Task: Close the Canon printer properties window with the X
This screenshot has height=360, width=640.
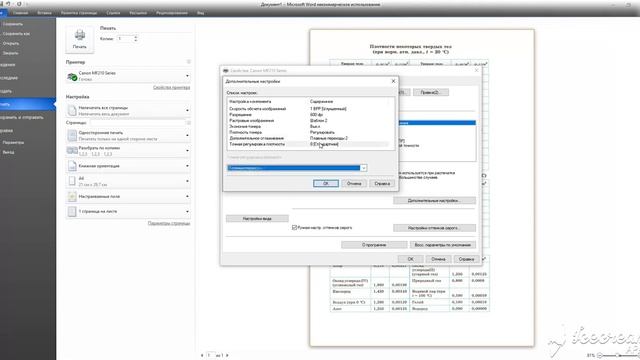Action: click(476, 70)
